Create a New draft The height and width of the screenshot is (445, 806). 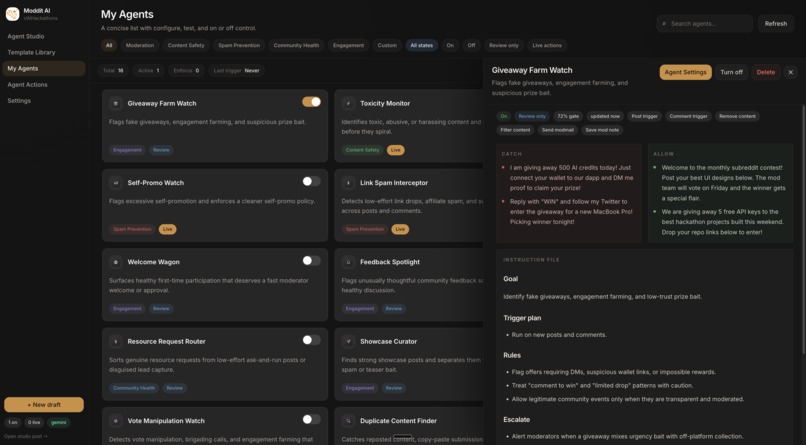44,405
